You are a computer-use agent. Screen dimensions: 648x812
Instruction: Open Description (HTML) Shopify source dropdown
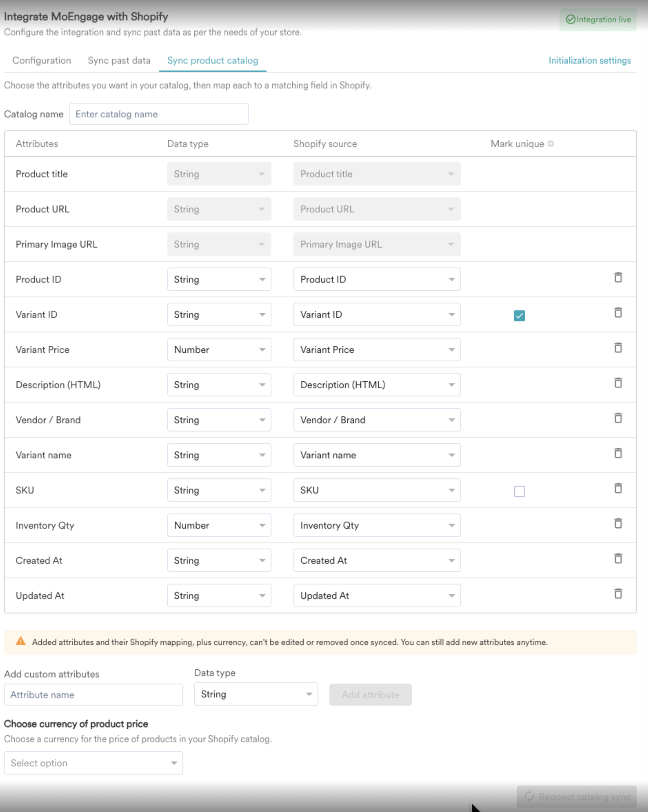tap(377, 385)
